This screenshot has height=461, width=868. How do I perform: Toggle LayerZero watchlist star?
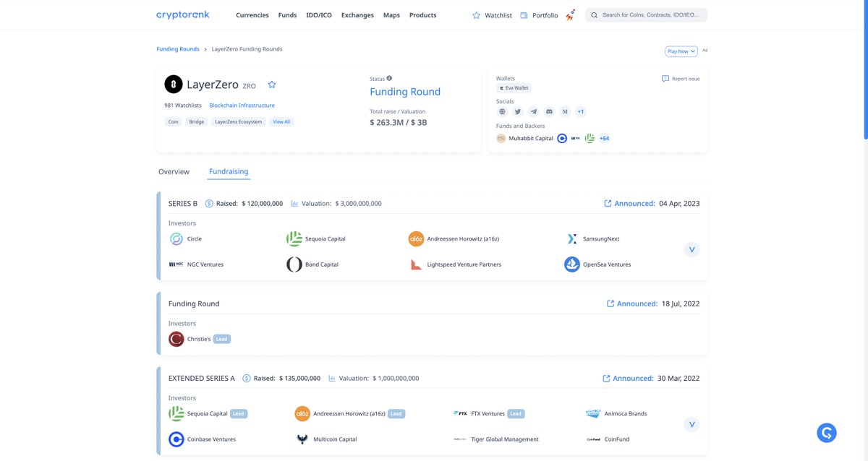[272, 85]
